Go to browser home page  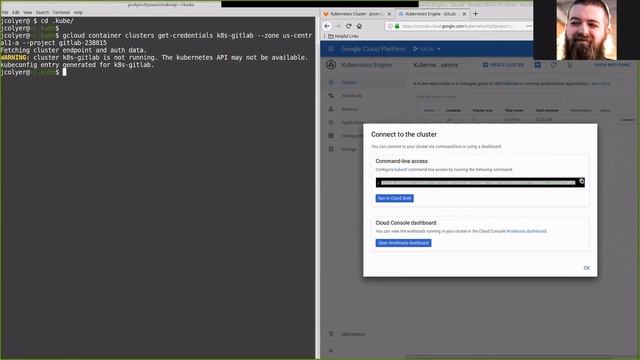click(359, 26)
